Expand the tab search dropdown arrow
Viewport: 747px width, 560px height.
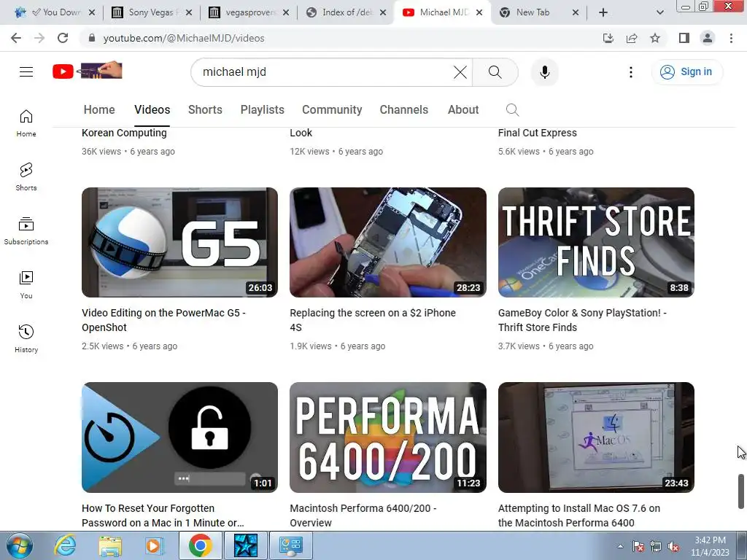click(659, 12)
